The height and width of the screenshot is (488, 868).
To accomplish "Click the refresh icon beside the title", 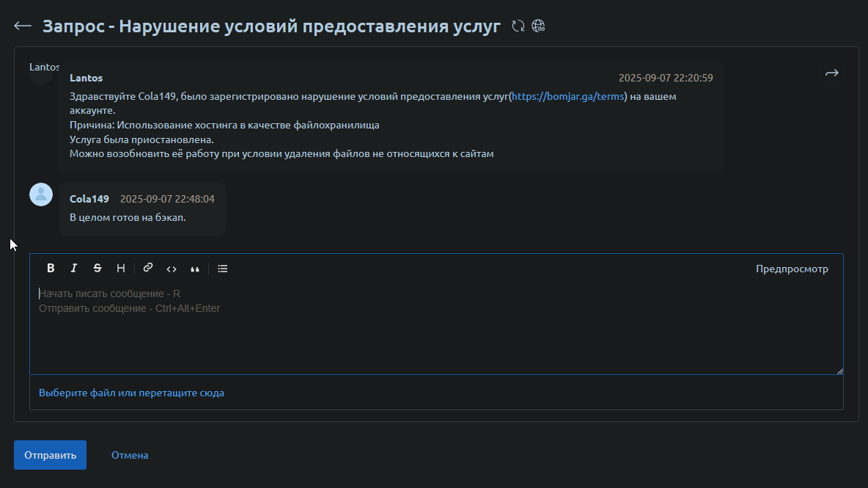I will click(x=518, y=26).
